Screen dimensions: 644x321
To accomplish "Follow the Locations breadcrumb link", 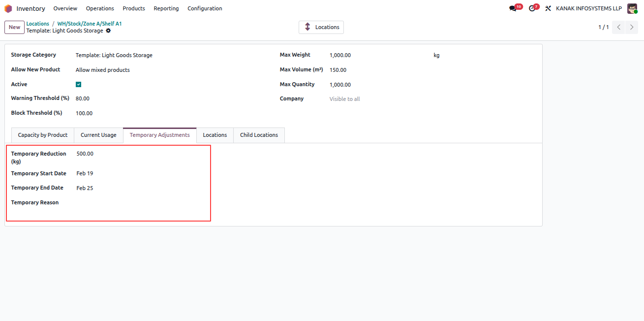I will [x=38, y=24].
